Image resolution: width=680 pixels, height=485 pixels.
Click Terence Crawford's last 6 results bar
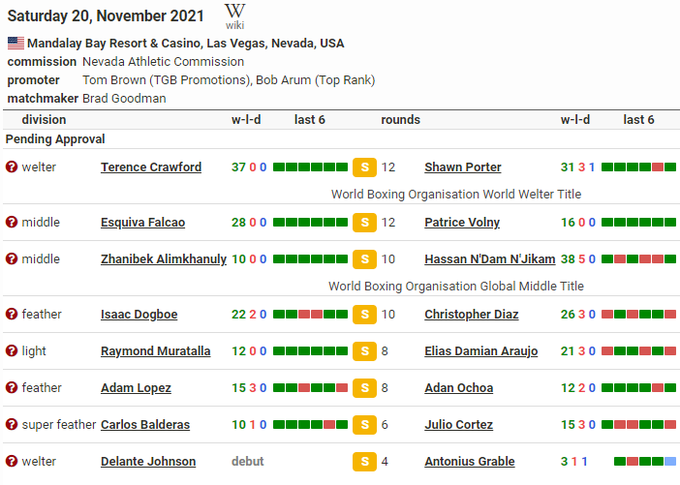point(310,168)
